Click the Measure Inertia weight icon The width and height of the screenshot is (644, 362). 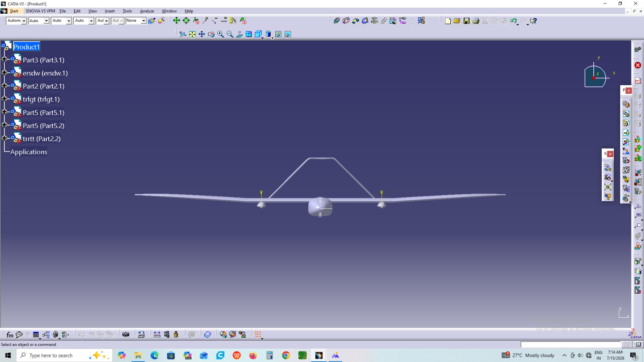coord(176,335)
